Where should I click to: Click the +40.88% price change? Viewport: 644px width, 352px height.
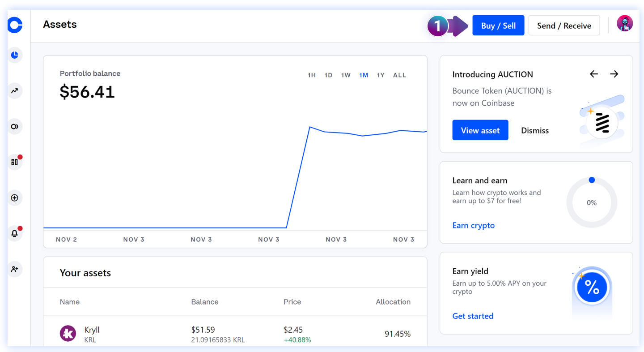click(x=297, y=340)
